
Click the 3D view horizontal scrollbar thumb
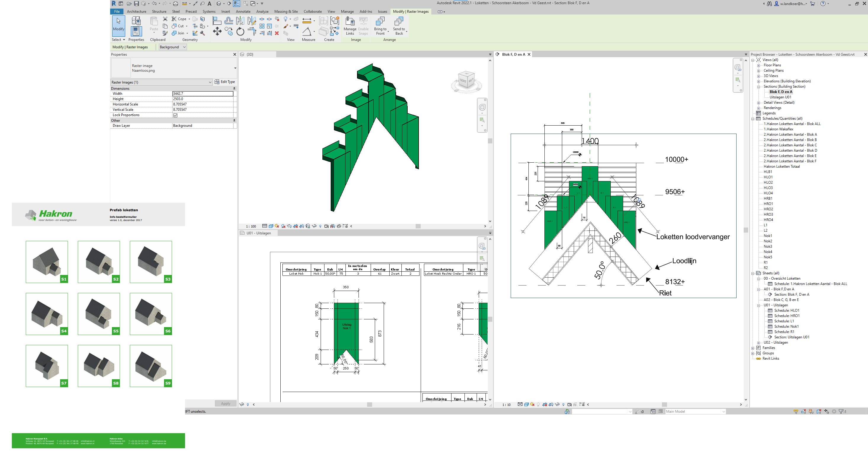pos(418,226)
